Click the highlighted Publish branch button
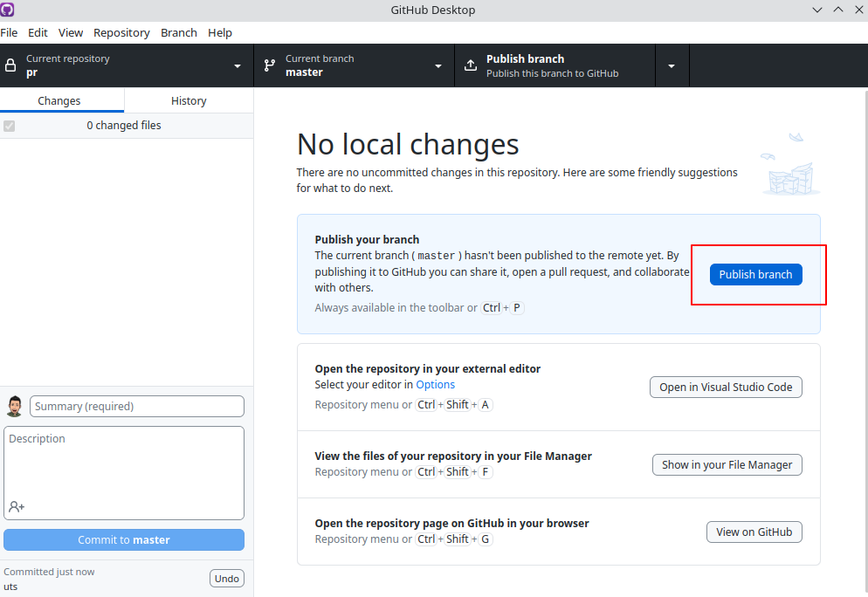868x597 pixels. (755, 274)
